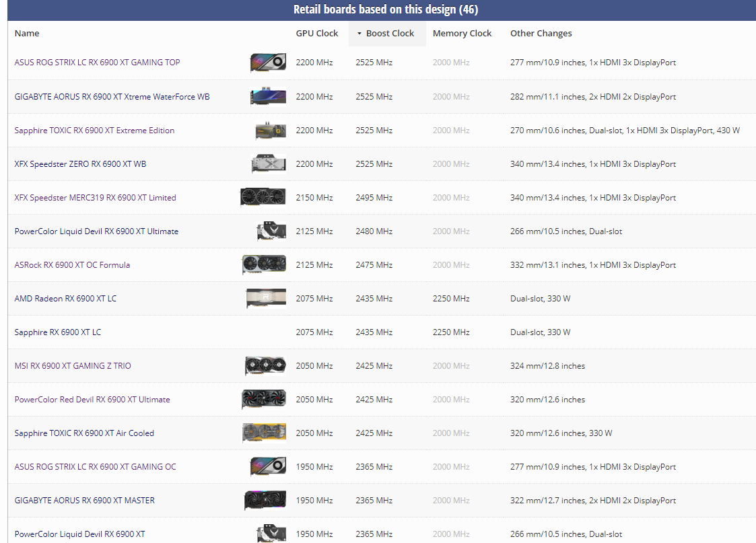Open GIGABYTE AORUS Xtreme WaterForce WB link
The image size is (756, 543).
(x=112, y=96)
